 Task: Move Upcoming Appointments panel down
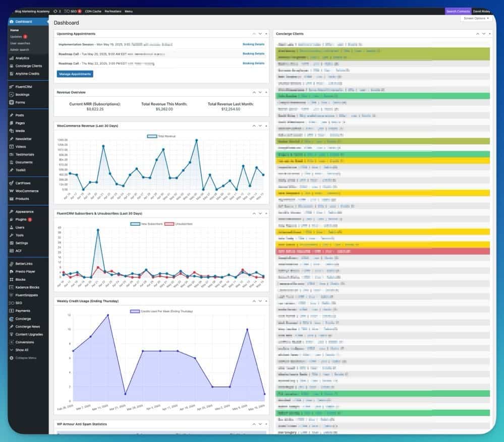point(260,34)
